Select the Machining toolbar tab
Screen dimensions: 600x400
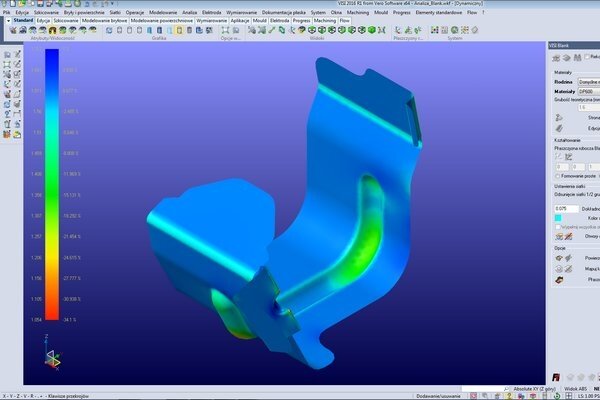tap(325, 21)
